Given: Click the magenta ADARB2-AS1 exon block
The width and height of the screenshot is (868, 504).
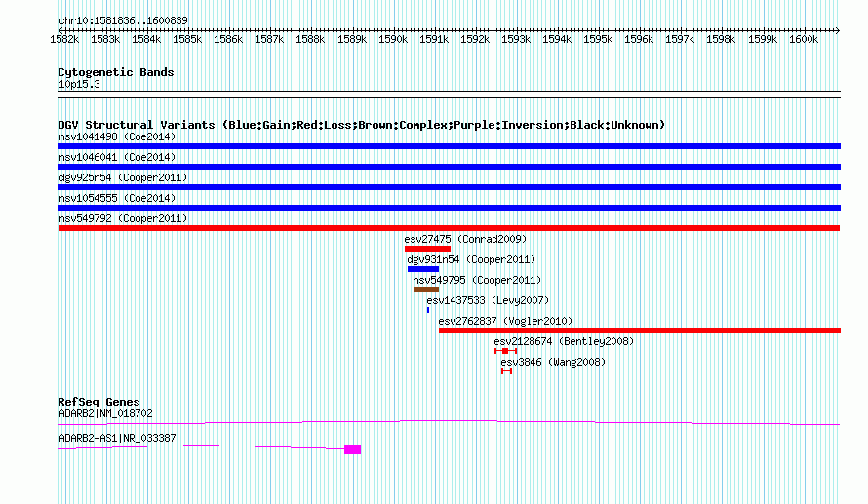Looking at the screenshot, I should point(353,449).
